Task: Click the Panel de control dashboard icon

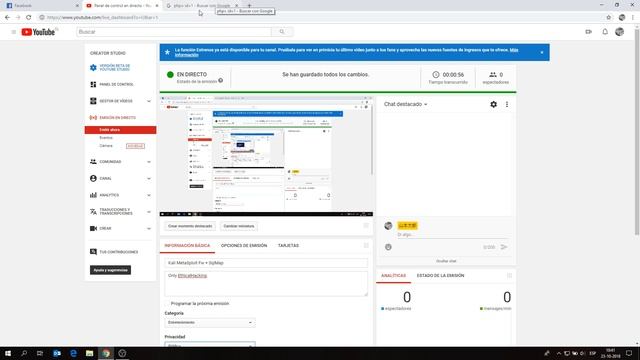Action: 93,84
